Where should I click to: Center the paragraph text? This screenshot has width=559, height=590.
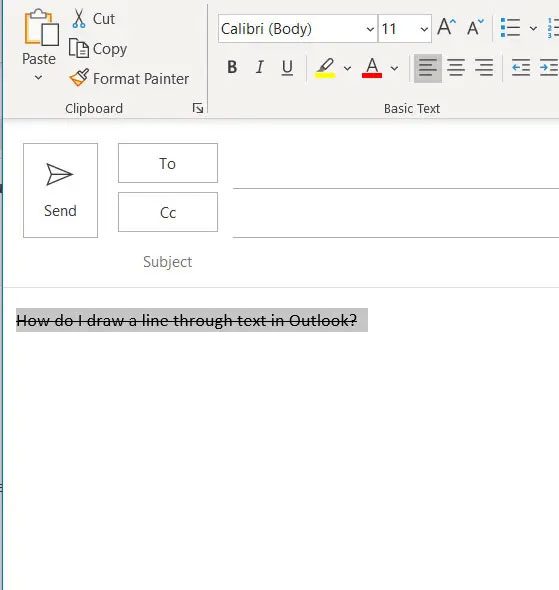coord(456,68)
